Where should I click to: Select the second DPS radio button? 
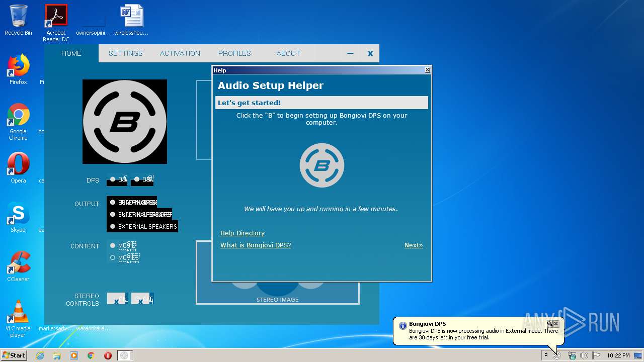tap(137, 179)
